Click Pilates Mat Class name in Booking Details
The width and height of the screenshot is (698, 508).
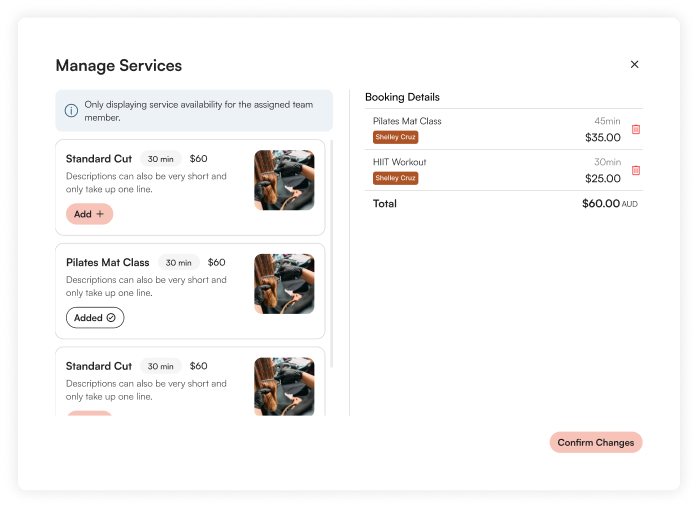(x=407, y=121)
